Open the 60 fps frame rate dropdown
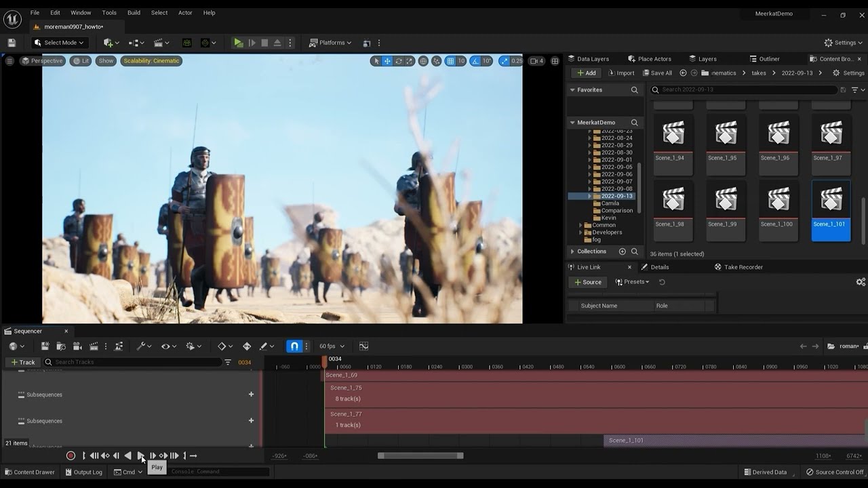 (x=332, y=346)
